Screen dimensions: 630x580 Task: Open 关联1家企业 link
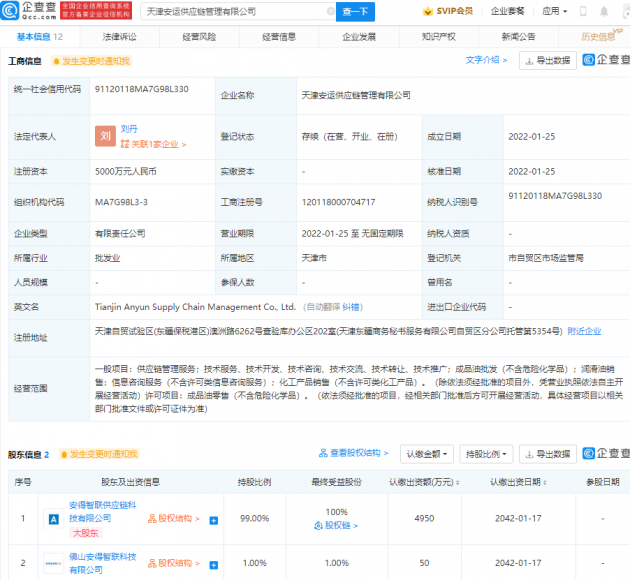153,144
